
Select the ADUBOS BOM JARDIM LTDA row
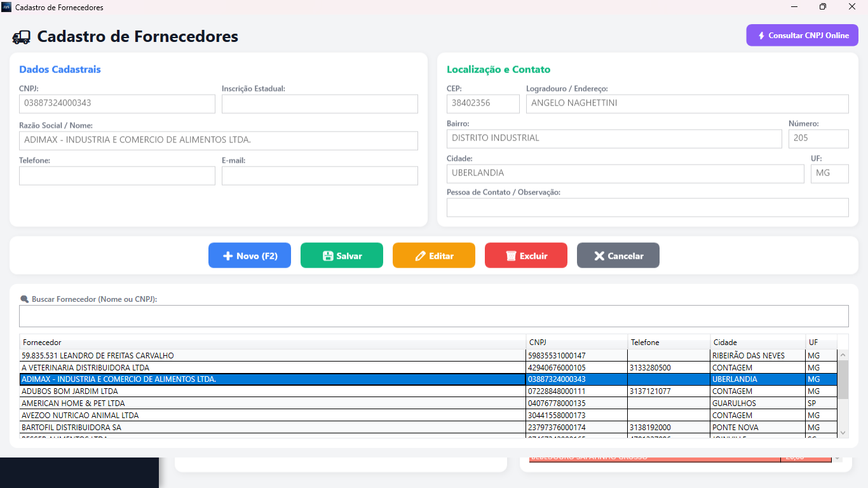254,391
